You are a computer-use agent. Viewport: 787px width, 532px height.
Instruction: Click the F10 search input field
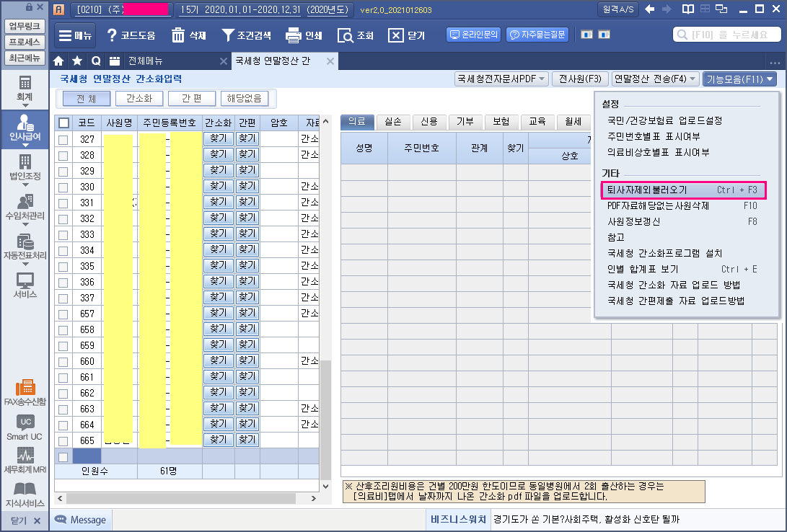click(x=727, y=35)
